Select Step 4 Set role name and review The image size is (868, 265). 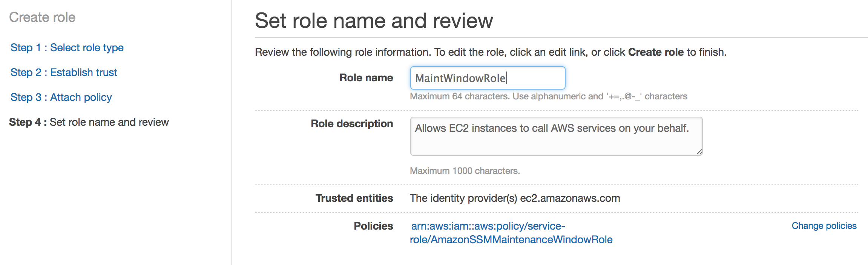[89, 122]
